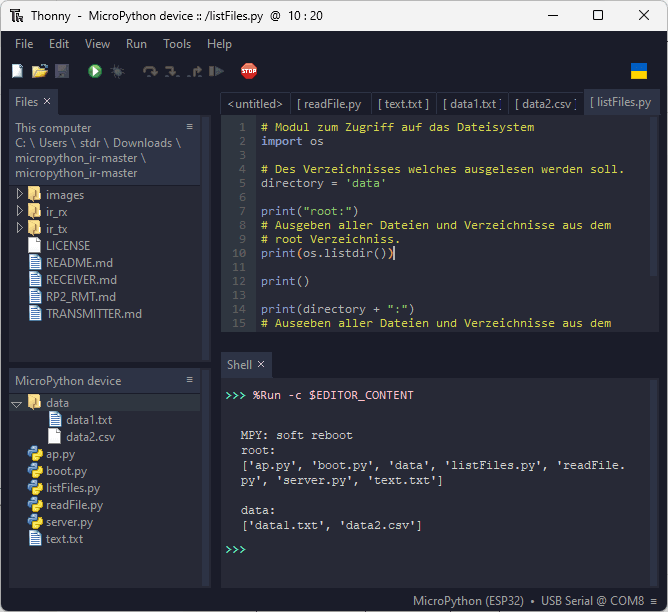Click the Ukraine flag icon

[638, 71]
